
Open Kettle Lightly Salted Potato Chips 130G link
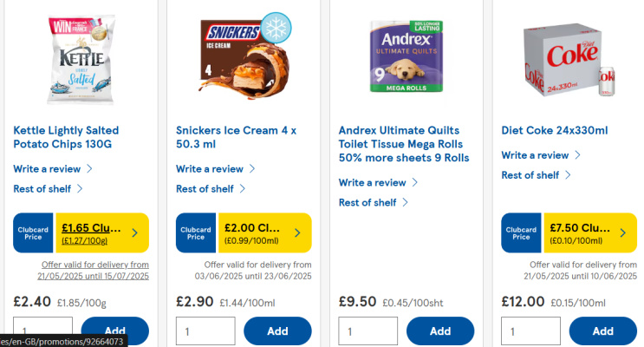click(66, 137)
